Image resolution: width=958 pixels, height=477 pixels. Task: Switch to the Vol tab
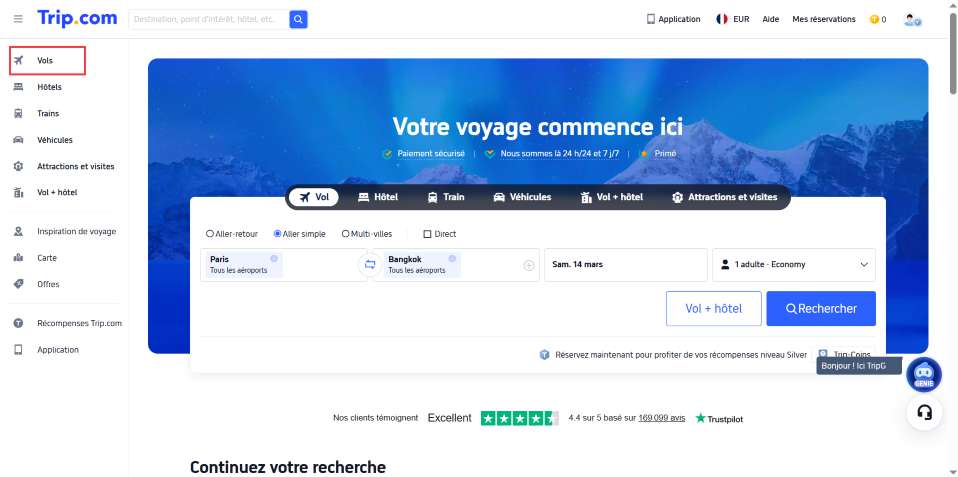314,197
